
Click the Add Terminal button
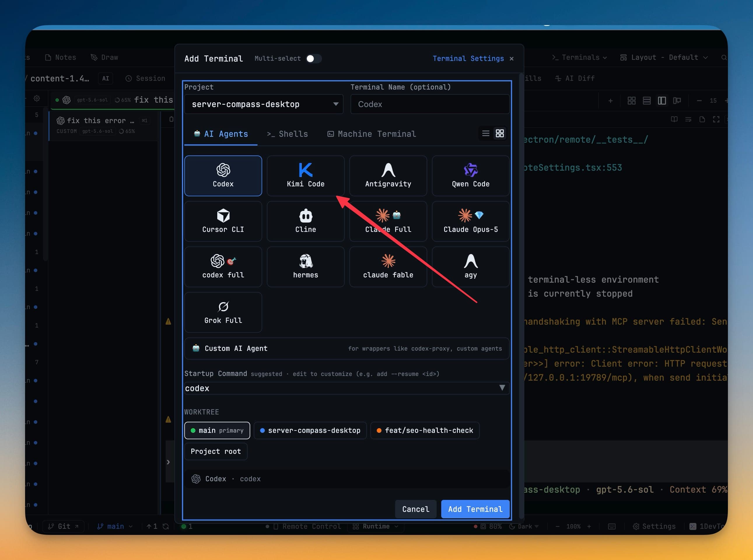(475, 509)
